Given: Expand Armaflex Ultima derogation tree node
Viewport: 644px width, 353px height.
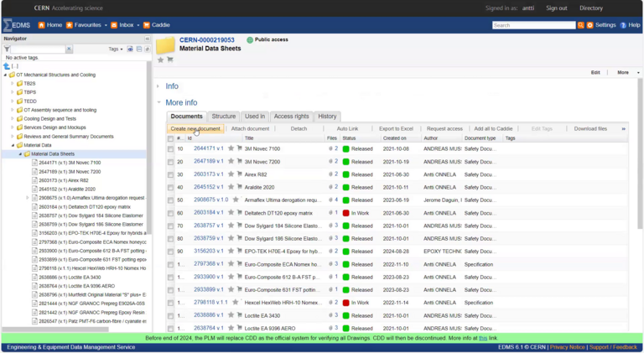Looking at the screenshot, I should coord(28,198).
